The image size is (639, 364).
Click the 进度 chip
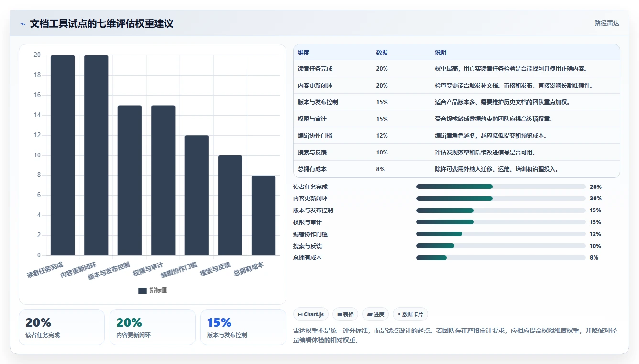(375, 314)
